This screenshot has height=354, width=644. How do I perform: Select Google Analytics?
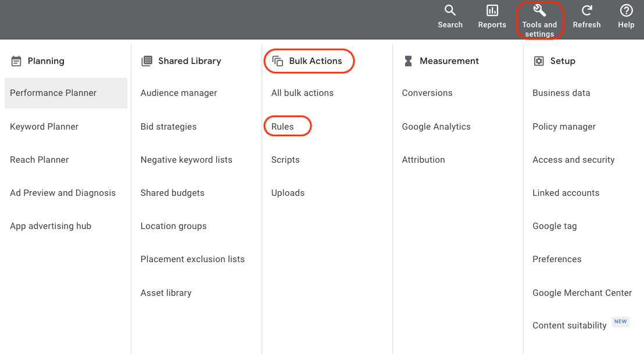[436, 126]
